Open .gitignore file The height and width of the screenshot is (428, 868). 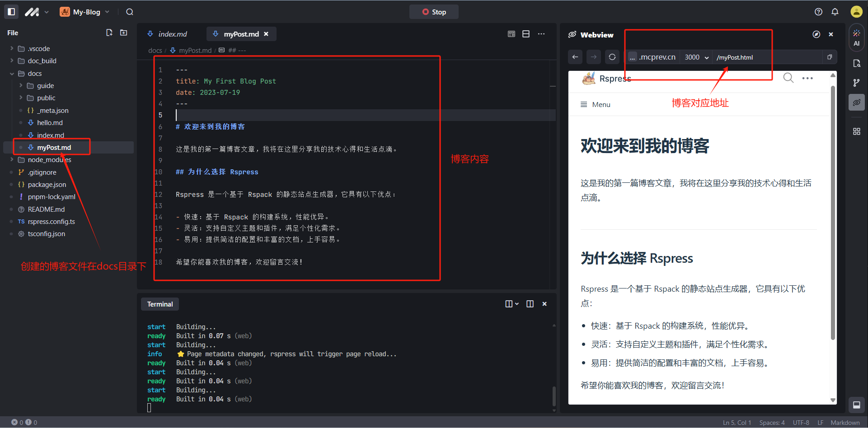[x=42, y=172]
